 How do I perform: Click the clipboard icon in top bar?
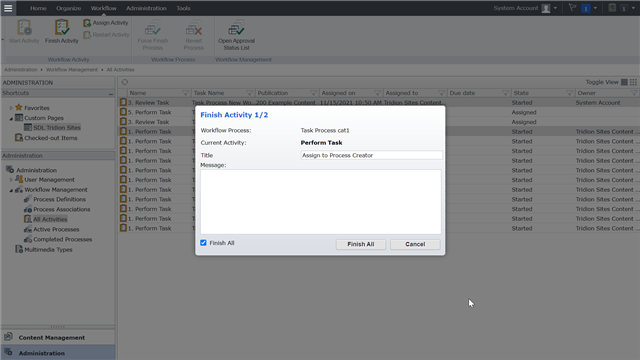click(612, 8)
